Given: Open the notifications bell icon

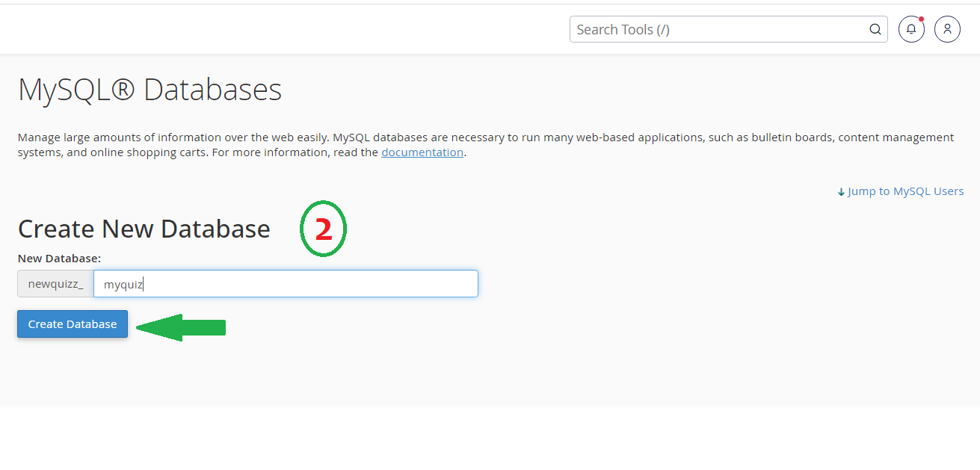Looking at the screenshot, I should (x=911, y=29).
